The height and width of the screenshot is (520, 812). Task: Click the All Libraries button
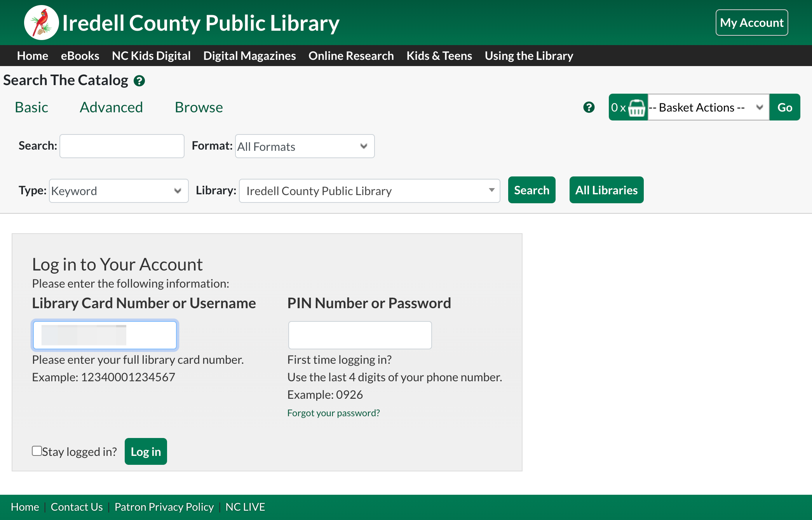pyautogui.click(x=606, y=190)
